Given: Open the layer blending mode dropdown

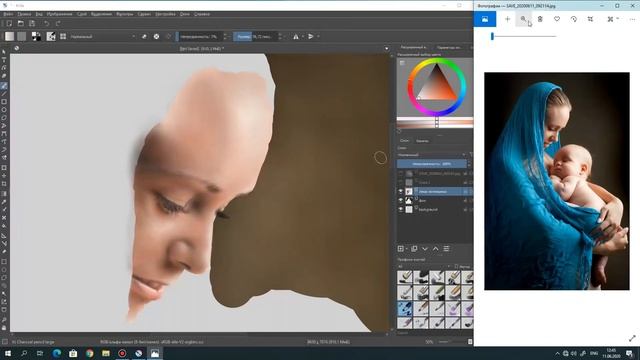Looking at the screenshot, I should [432, 155].
